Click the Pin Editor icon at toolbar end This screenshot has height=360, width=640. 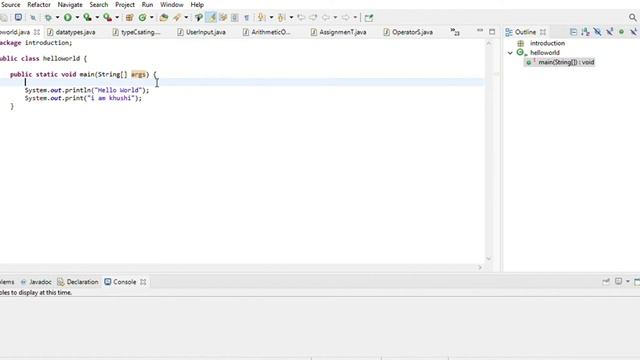pyautogui.click(x=369, y=18)
